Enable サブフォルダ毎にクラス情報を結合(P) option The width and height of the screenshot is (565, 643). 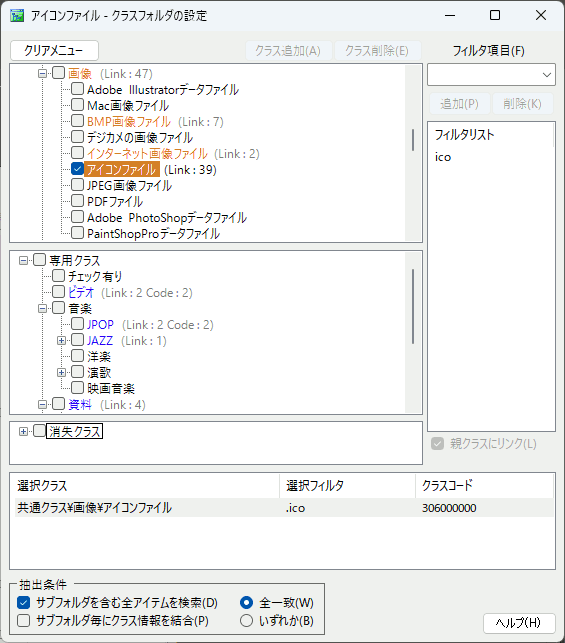23,620
